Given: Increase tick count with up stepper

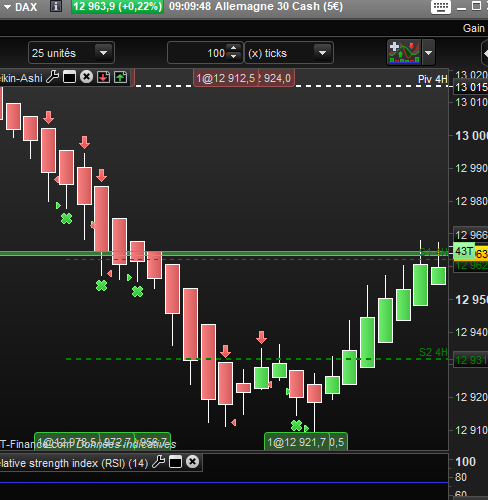Looking at the screenshot, I should tap(233, 48).
